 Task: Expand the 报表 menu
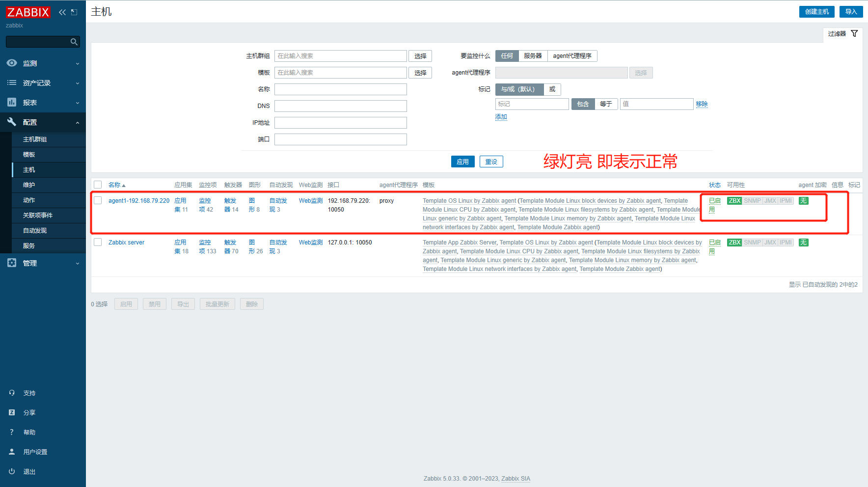point(43,103)
